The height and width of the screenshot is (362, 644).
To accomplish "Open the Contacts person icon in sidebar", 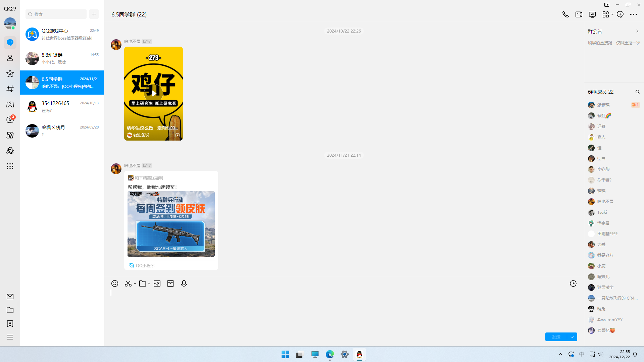I will tap(10, 58).
